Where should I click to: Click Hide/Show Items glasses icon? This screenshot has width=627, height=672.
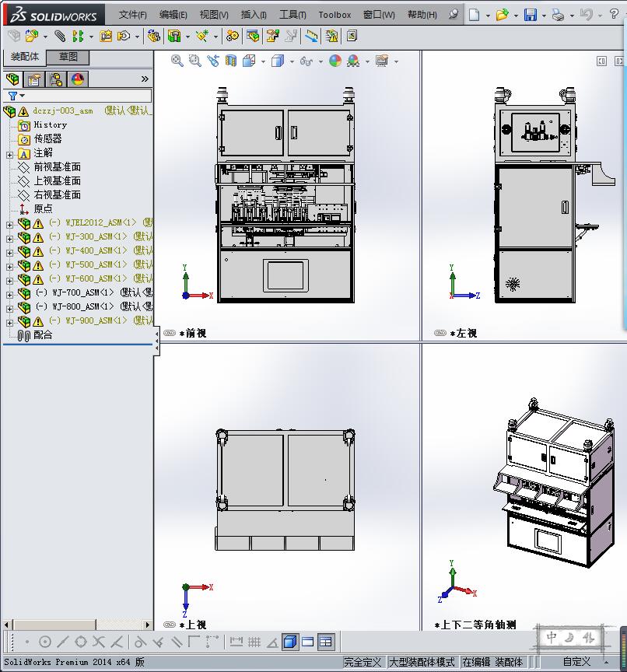tap(306, 61)
